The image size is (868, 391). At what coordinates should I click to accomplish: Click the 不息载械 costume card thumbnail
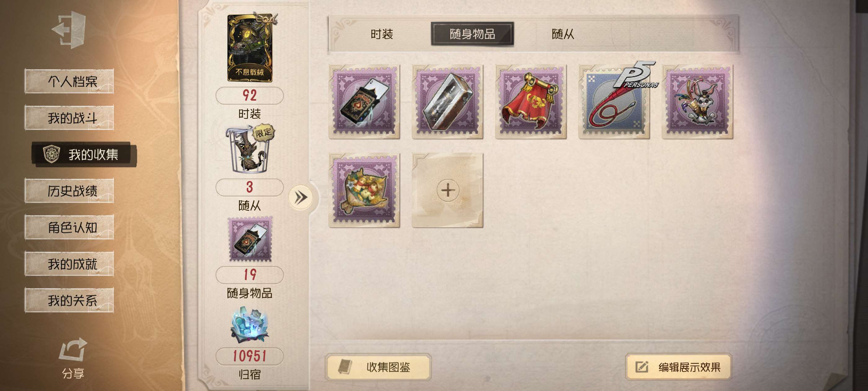250,48
